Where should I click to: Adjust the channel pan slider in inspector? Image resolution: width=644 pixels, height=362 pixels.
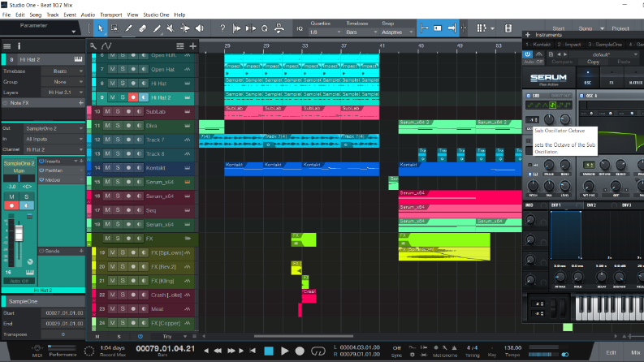[x=19, y=178]
